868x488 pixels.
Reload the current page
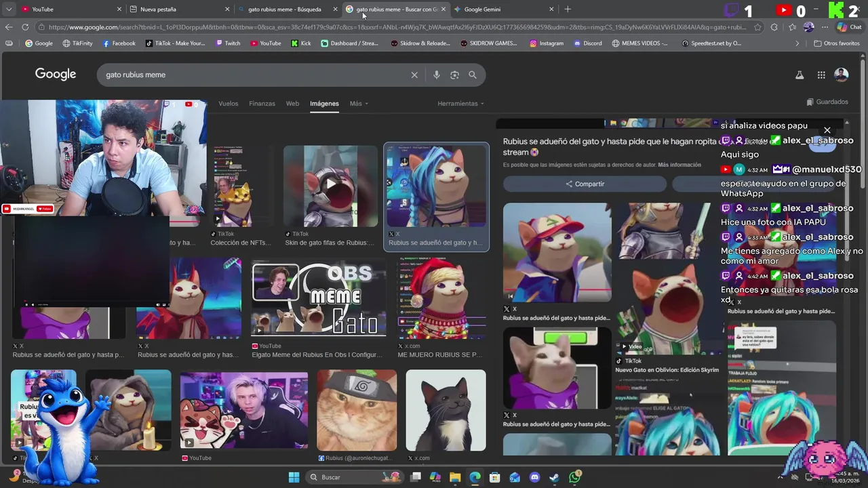point(25,27)
